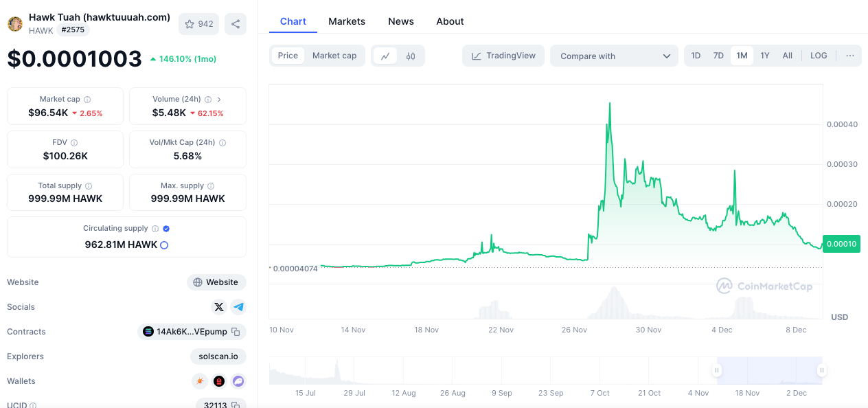Set chart range to 1M
Image resolution: width=868 pixels, height=408 pixels.
[x=742, y=56]
